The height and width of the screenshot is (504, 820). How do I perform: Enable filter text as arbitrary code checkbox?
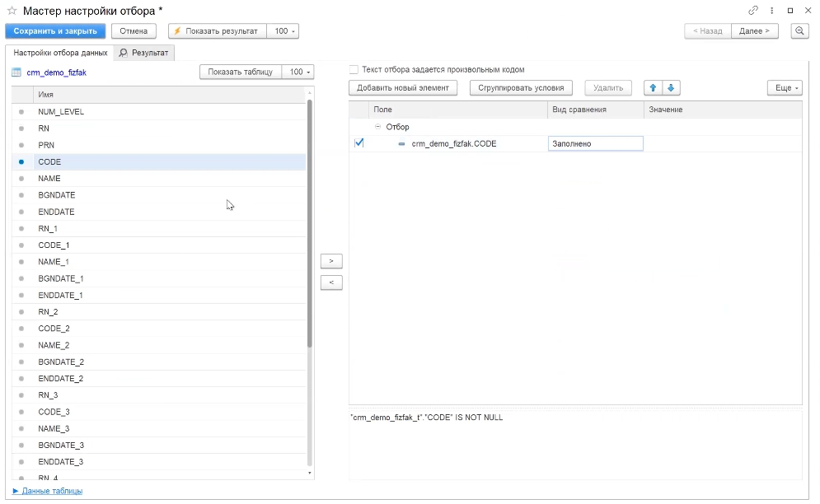click(354, 70)
